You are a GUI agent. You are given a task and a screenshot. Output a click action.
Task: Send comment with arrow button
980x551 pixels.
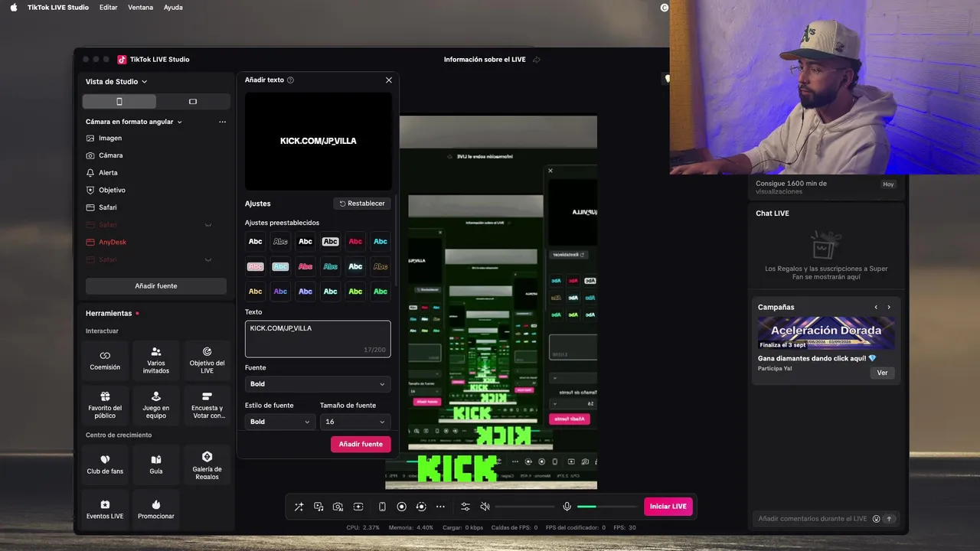tap(889, 519)
